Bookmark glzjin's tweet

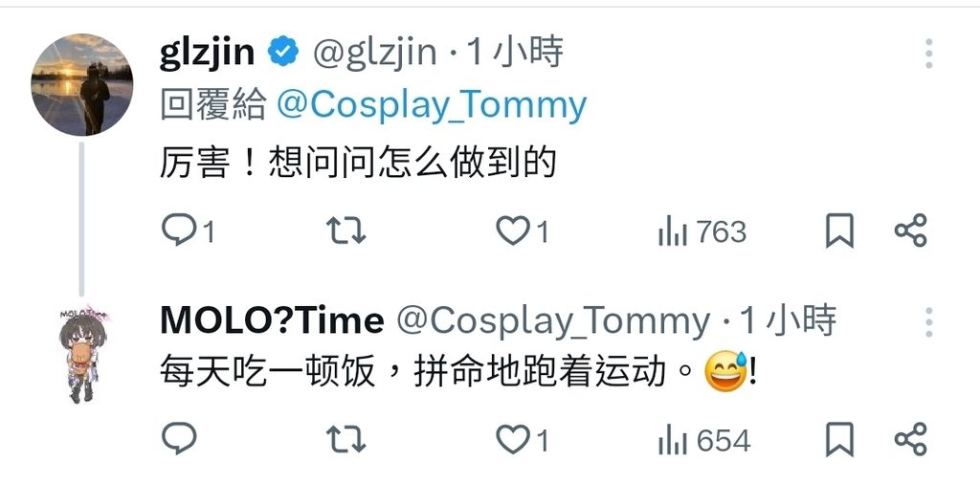(x=839, y=231)
